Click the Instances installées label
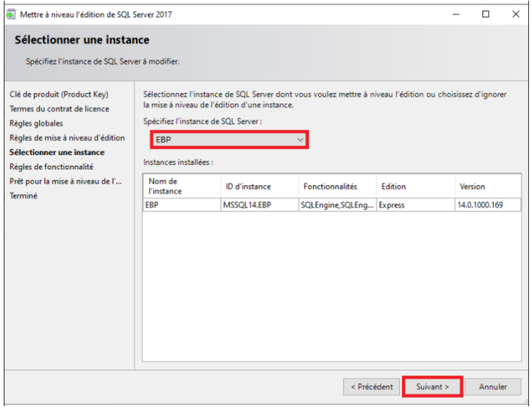532x407 pixels. (x=178, y=163)
